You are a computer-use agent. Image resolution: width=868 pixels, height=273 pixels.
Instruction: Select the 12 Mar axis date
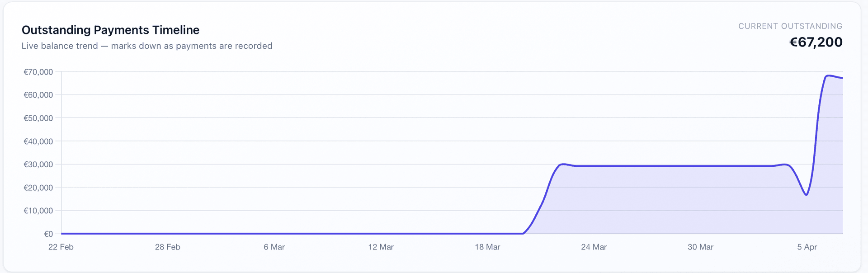[381, 247]
